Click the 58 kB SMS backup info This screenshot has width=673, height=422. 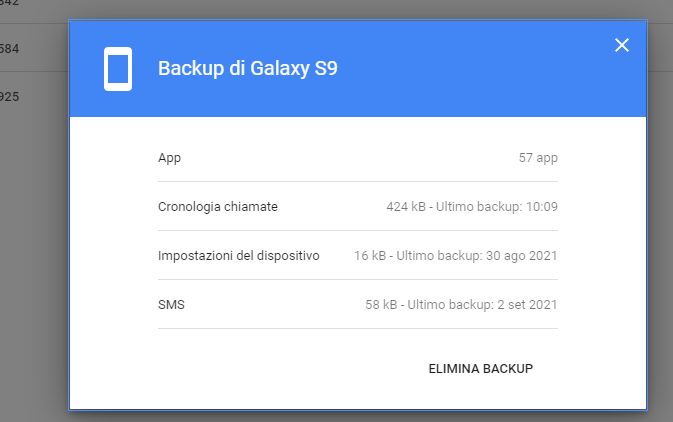(461, 304)
